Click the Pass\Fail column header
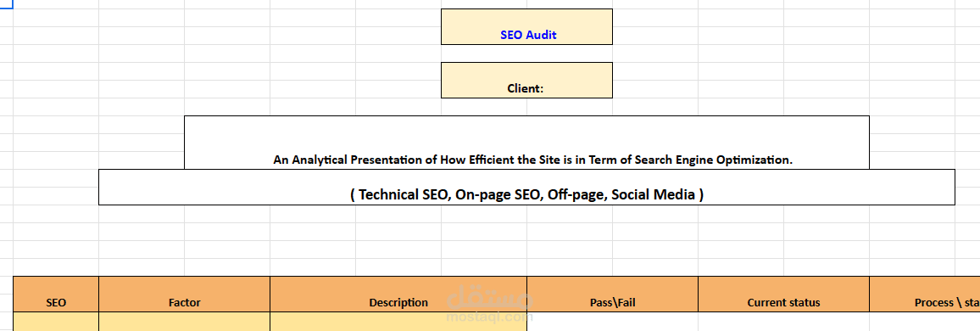The image size is (980, 331). pos(612,295)
